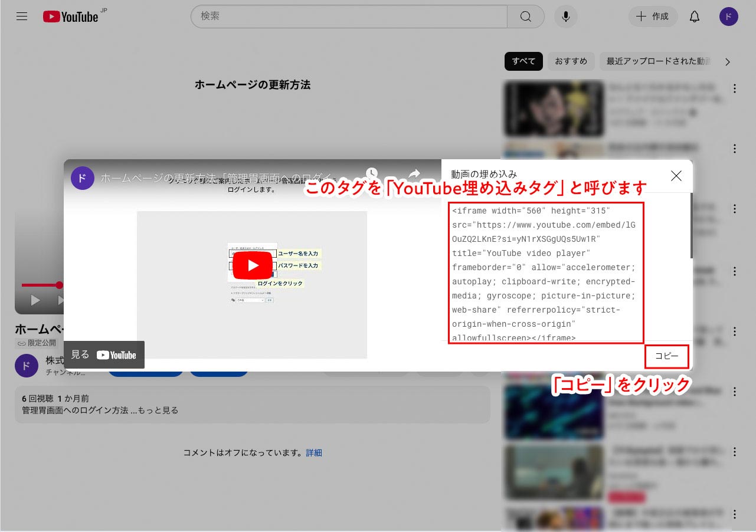This screenshot has width=756, height=532.
Task: Click the embed dialog scrollbar
Action: click(x=690, y=225)
